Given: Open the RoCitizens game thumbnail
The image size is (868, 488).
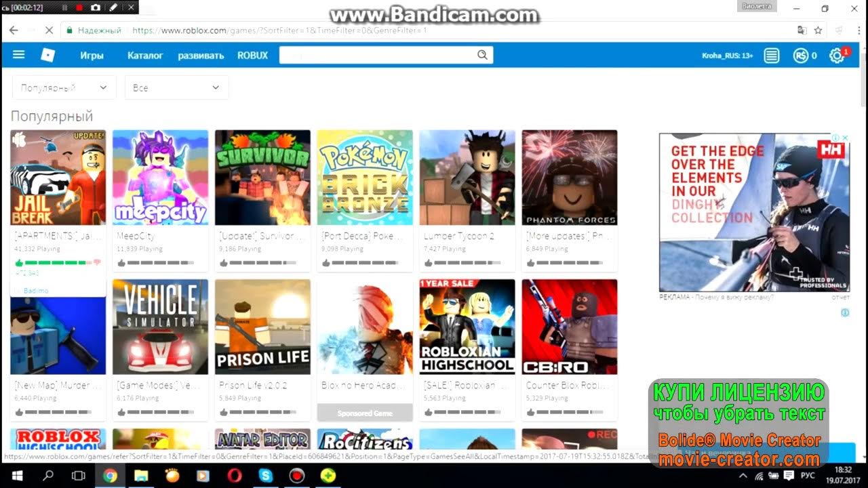Looking at the screenshot, I should [x=365, y=440].
